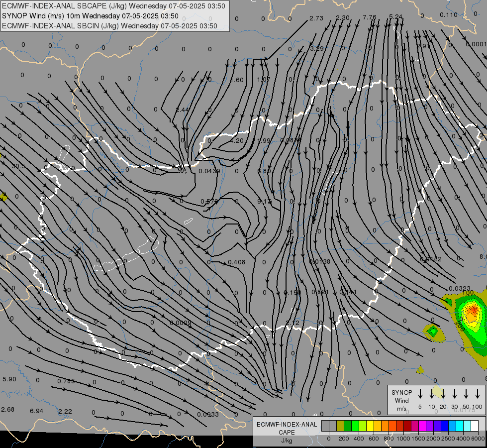Click the wind legend arrow above 30
This screenshot has width=487, height=448.
[x=454, y=394]
